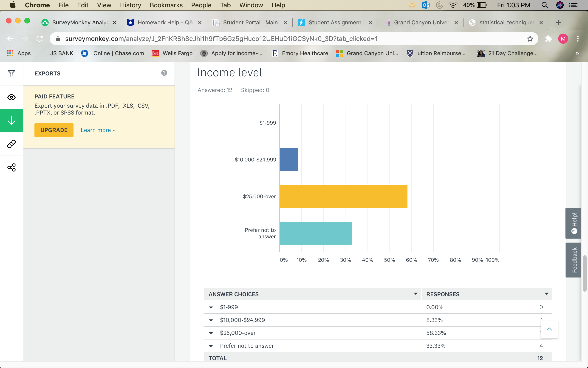Viewport: 588px width, 368px height.
Task: Switch to the Student Portal tab
Action: (x=250, y=23)
